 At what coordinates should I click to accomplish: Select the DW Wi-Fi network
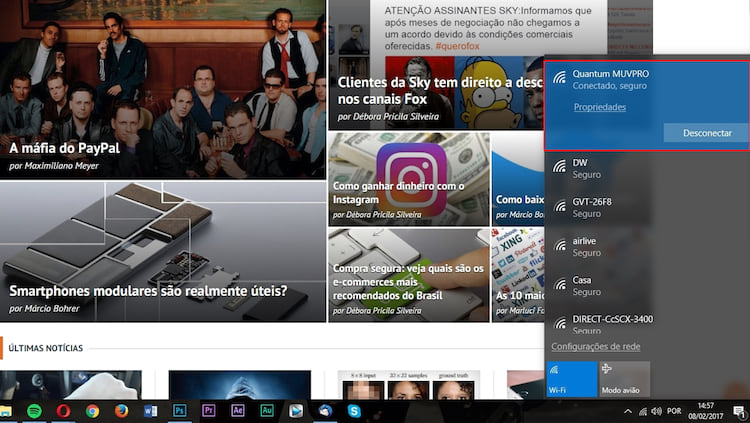click(x=647, y=168)
